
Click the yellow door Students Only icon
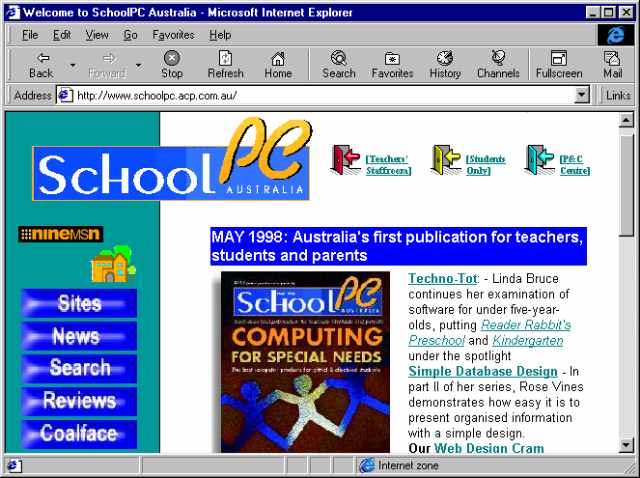[446, 159]
